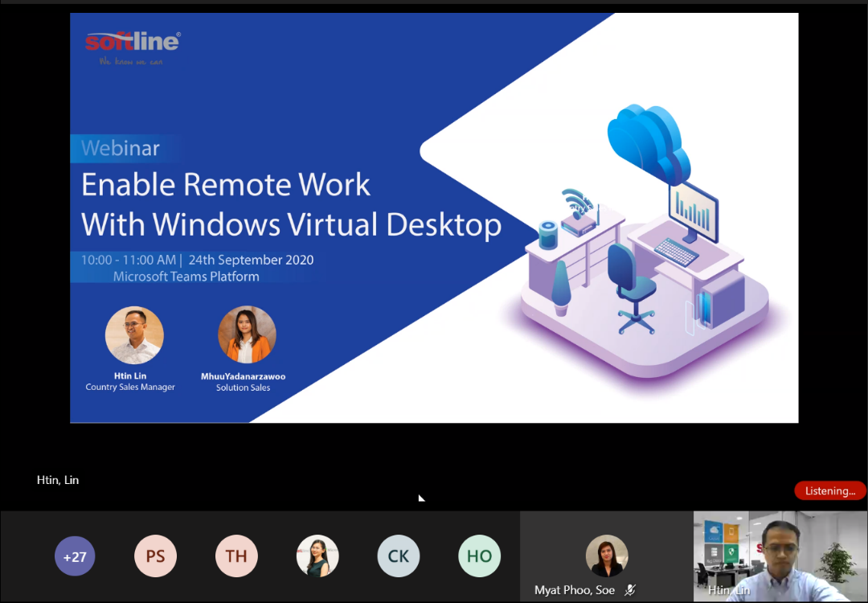Click the "24th September 2020" date text
The width and height of the screenshot is (868, 603).
click(x=251, y=260)
